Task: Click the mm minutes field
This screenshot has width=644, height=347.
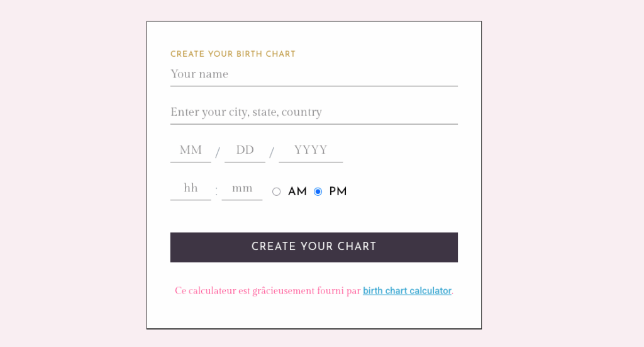Action: coord(241,188)
